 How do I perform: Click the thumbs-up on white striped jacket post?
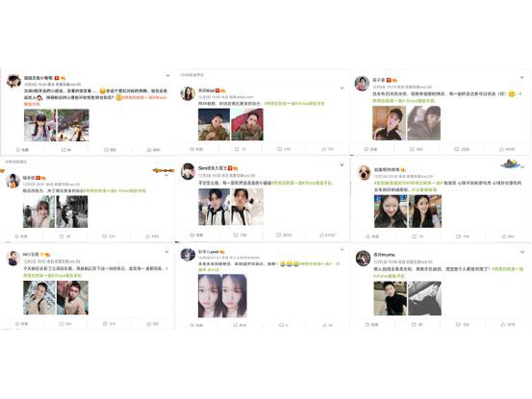[x=327, y=235]
